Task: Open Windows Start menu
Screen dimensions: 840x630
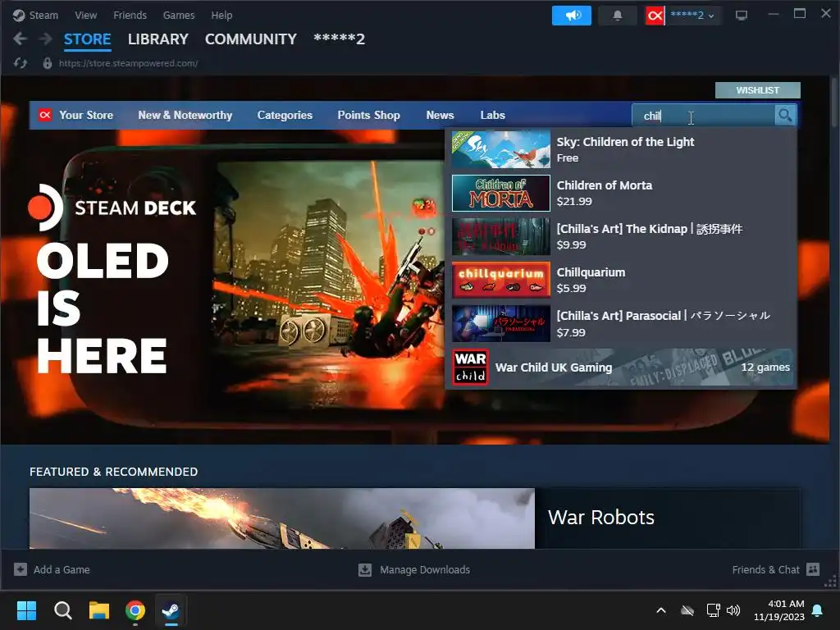Action: coord(26,610)
